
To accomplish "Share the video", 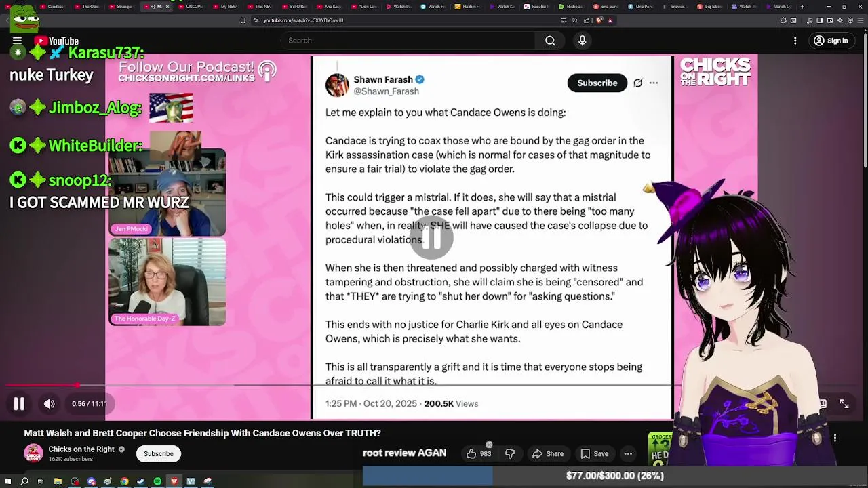I will 548,454.
